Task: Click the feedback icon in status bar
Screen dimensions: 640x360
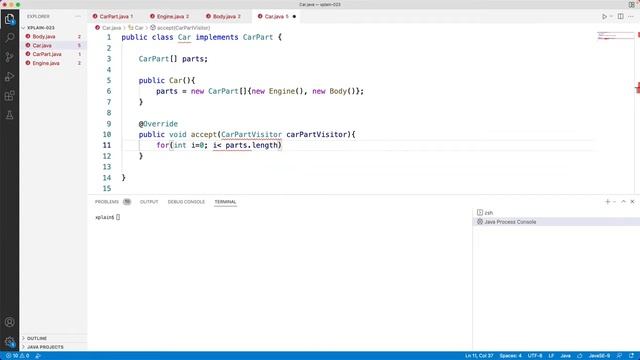Action: click(x=619, y=356)
